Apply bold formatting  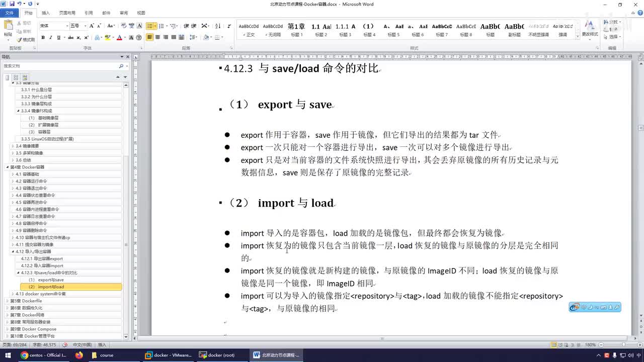tap(43, 38)
